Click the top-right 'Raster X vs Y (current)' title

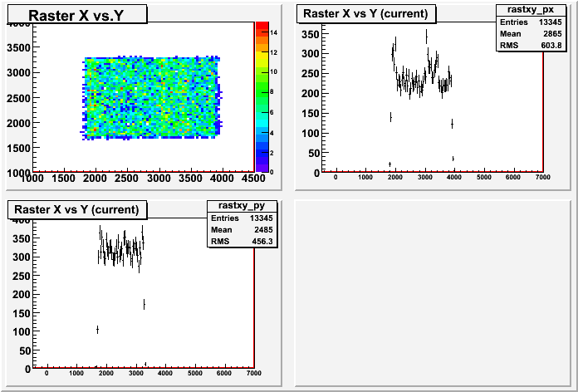pos(365,14)
